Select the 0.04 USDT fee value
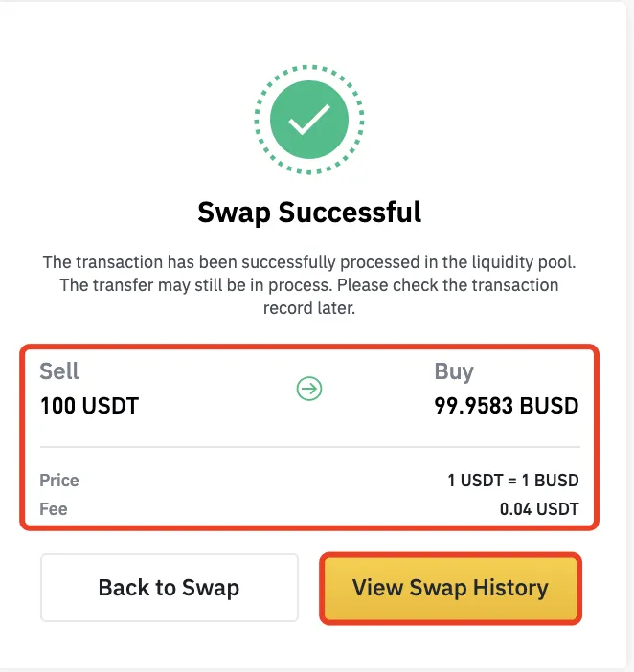 click(x=539, y=509)
